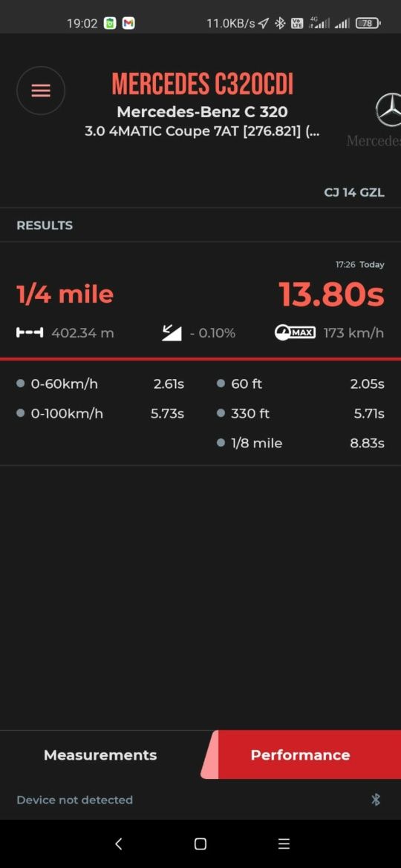Switch to the Performance tab
This screenshot has width=401, height=868.
click(x=300, y=755)
